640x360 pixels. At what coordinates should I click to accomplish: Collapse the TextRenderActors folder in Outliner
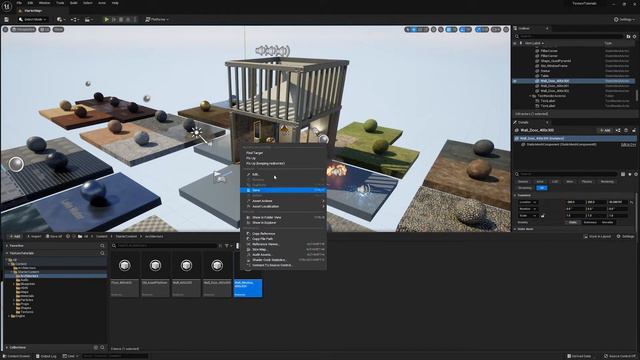530,96
